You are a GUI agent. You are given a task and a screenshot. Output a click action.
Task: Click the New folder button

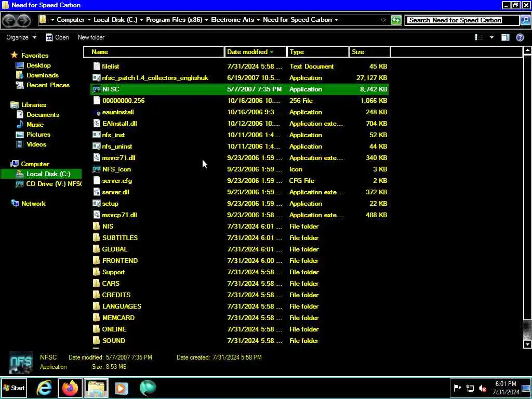coord(91,37)
